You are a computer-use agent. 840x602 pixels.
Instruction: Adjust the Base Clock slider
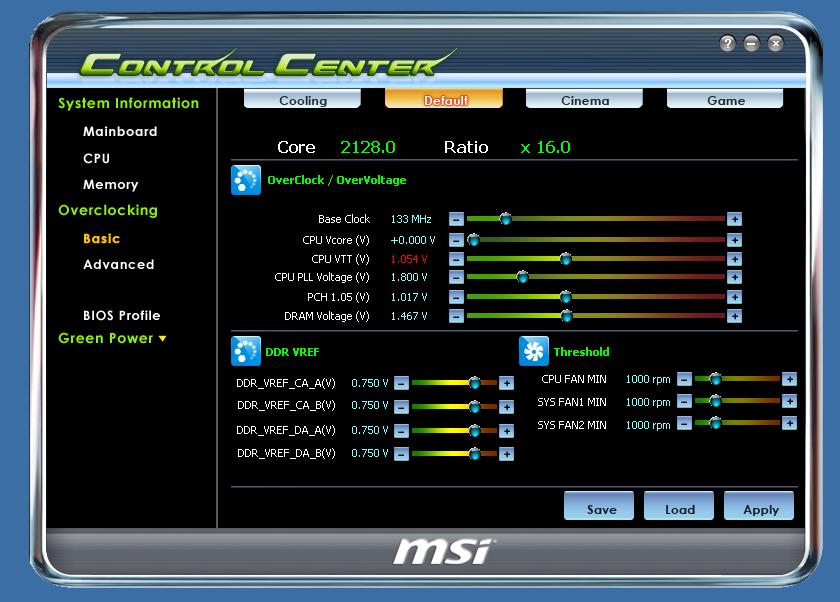(507, 219)
